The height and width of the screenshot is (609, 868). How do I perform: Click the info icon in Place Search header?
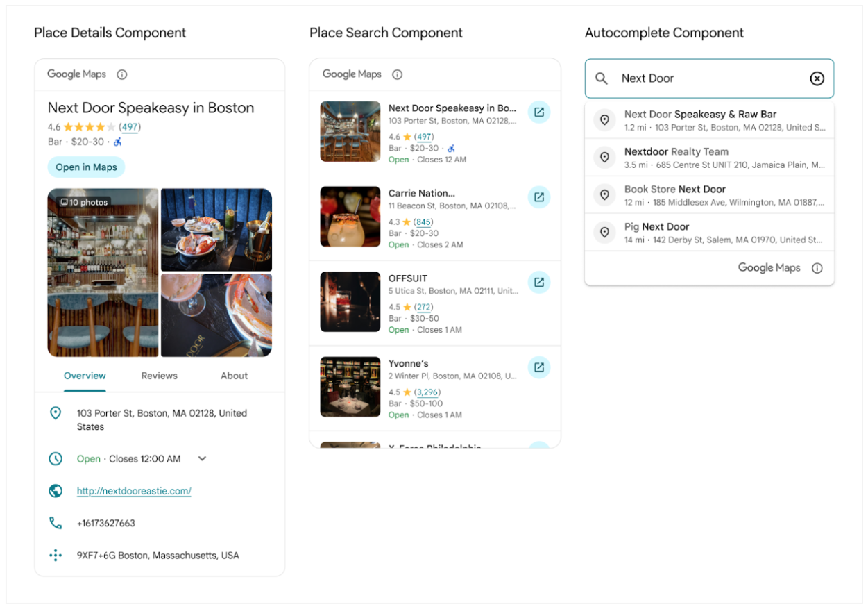pyautogui.click(x=397, y=74)
